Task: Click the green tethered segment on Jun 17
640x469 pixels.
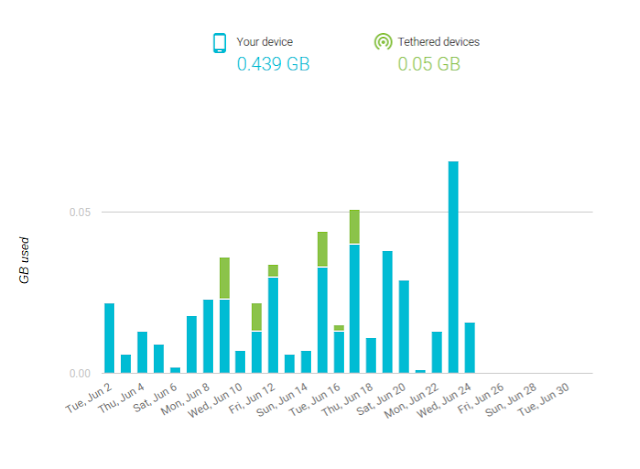Action: [x=354, y=227]
